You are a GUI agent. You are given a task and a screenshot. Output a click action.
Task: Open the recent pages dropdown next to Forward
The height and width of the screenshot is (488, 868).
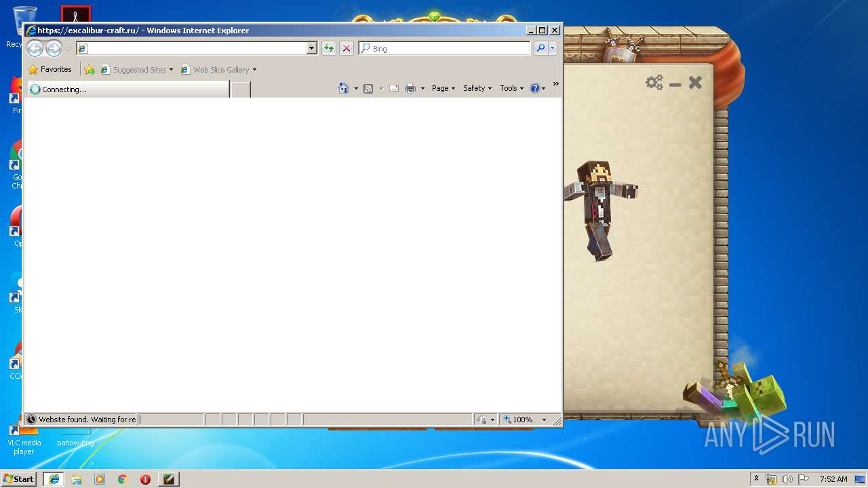(x=68, y=49)
